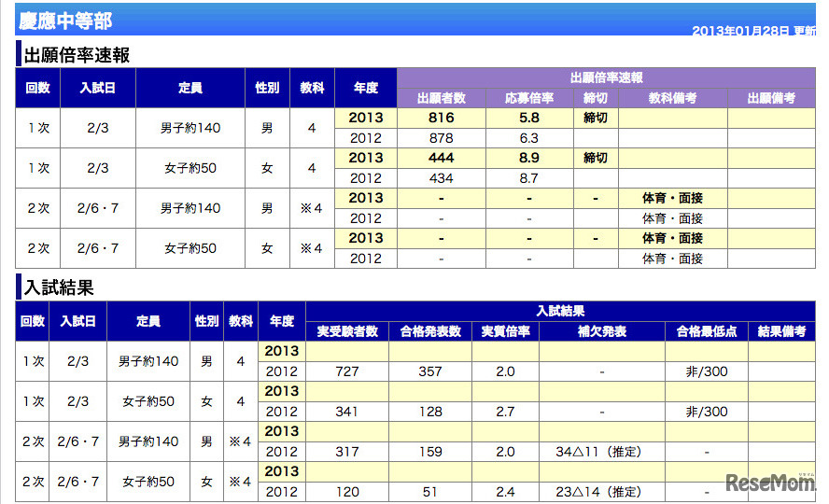Click the 5.8 application ratio cell
Viewport: 829px width, 504px height.
tap(529, 118)
